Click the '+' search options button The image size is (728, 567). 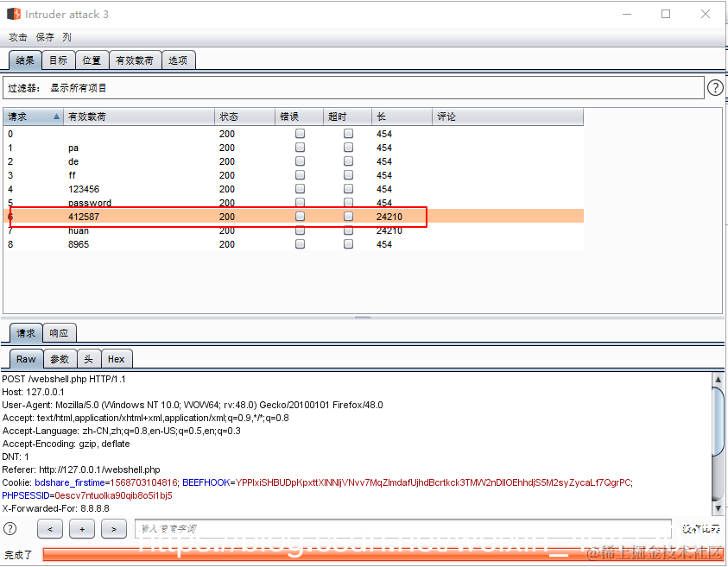tap(82, 529)
